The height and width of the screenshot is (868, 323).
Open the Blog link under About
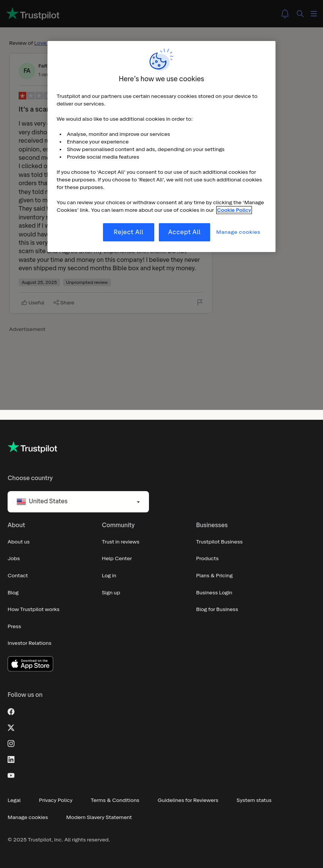[x=13, y=593]
